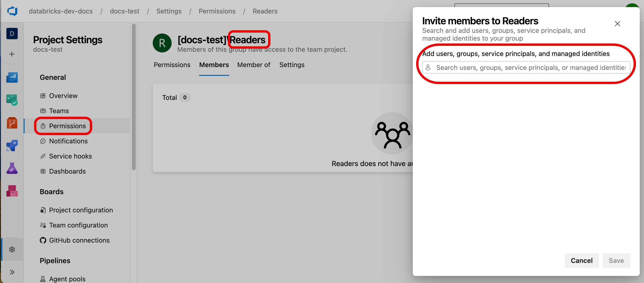Switch to the Member of tab

253,64
